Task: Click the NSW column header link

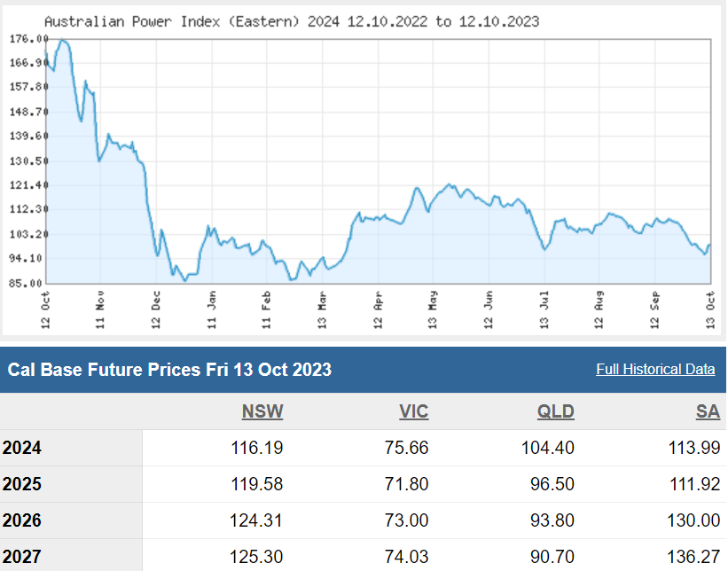Action: tap(262, 411)
